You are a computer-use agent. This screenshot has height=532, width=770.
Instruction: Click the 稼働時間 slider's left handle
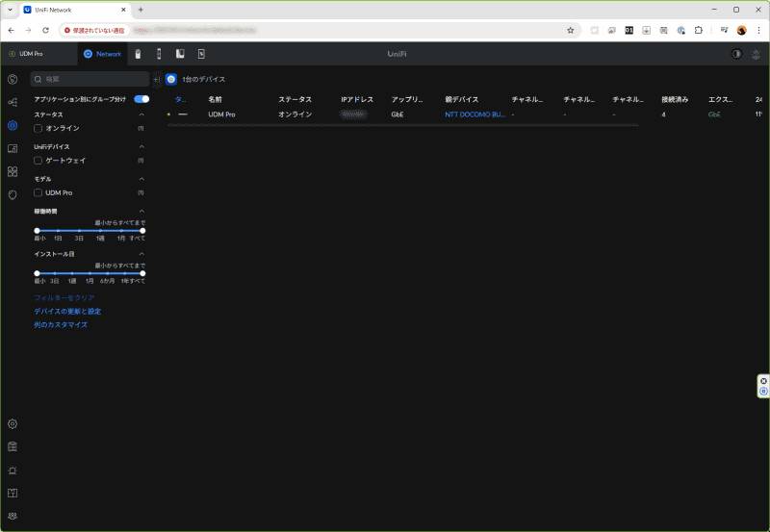(37, 231)
